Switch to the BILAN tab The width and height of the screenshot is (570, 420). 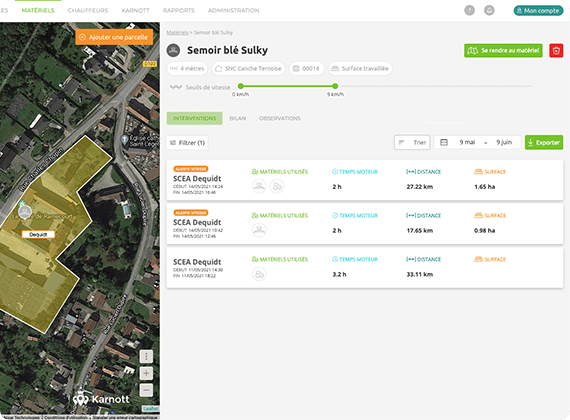click(237, 118)
